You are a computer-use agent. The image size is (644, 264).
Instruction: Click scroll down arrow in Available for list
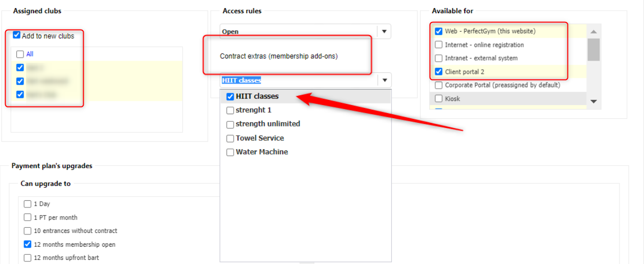[x=593, y=102]
